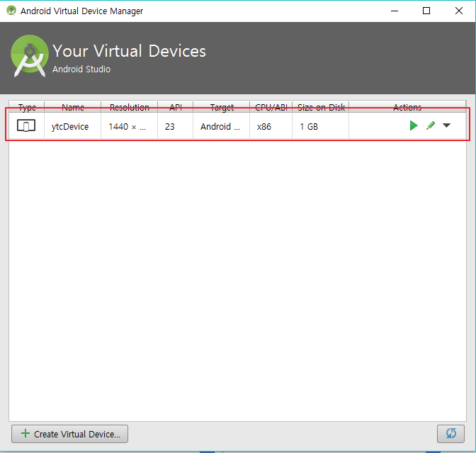
Task: Sort by the Type column header
Action: [x=27, y=107]
